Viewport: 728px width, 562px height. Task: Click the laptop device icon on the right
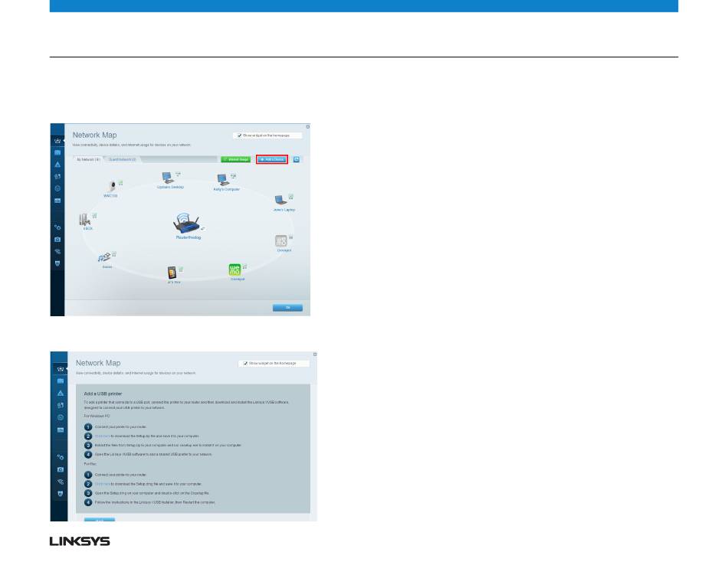pos(282,201)
